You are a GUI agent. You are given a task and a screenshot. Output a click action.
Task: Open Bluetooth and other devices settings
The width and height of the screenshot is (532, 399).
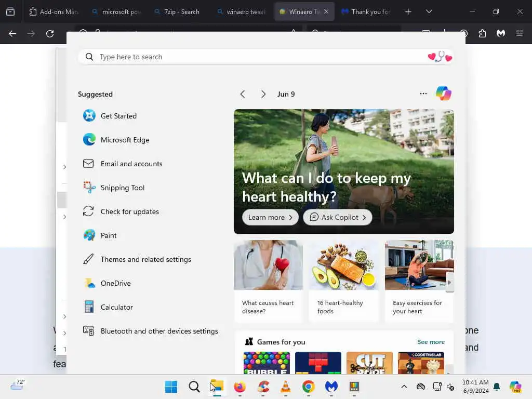click(x=150, y=331)
